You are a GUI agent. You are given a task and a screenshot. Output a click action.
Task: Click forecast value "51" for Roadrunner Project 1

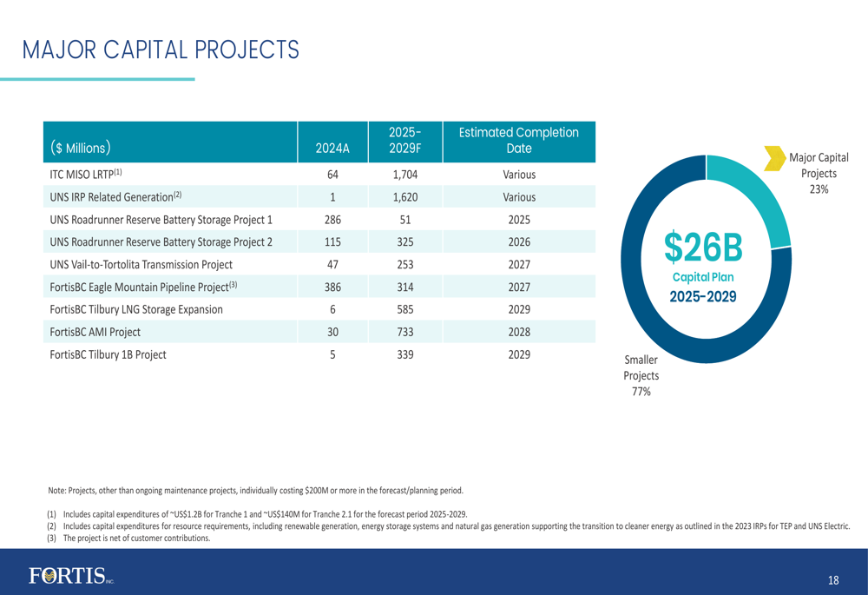[x=405, y=220]
